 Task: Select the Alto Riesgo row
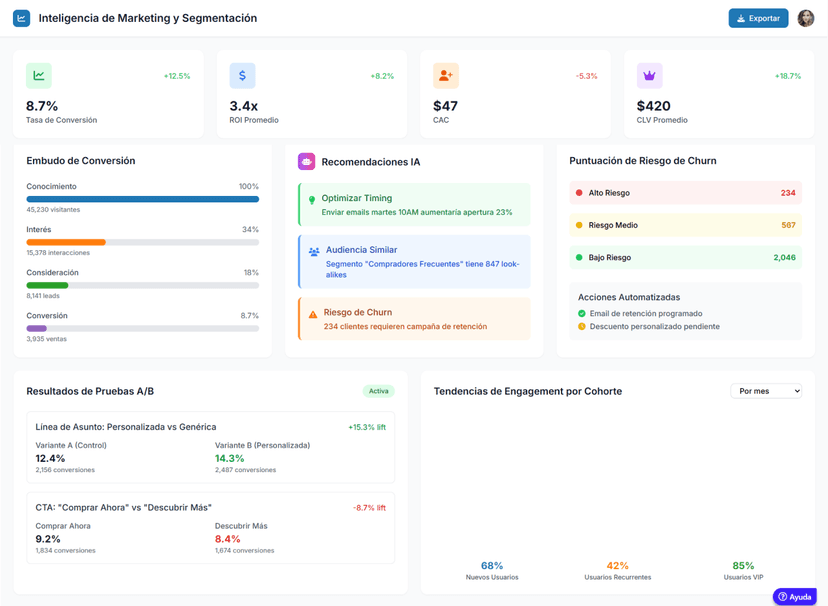coord(685,193)
